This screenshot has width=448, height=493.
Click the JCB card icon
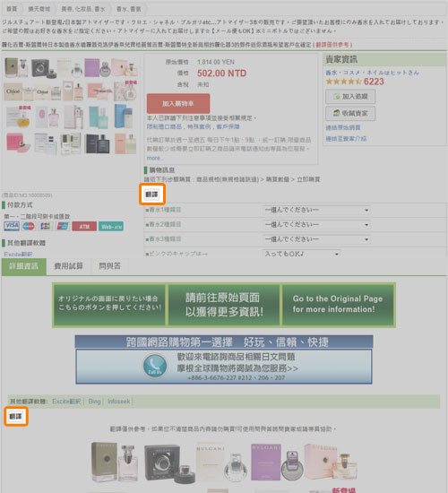46,226
